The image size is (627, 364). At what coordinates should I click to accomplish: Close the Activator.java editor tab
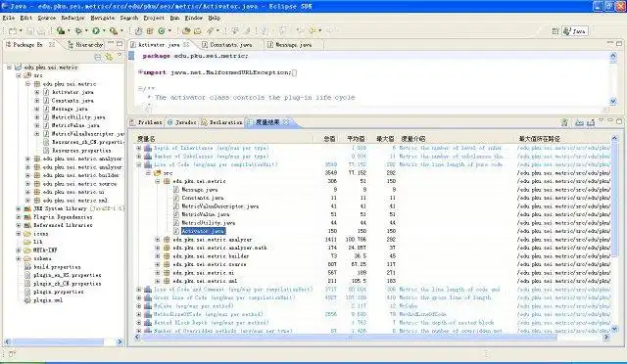click(186, 44)
